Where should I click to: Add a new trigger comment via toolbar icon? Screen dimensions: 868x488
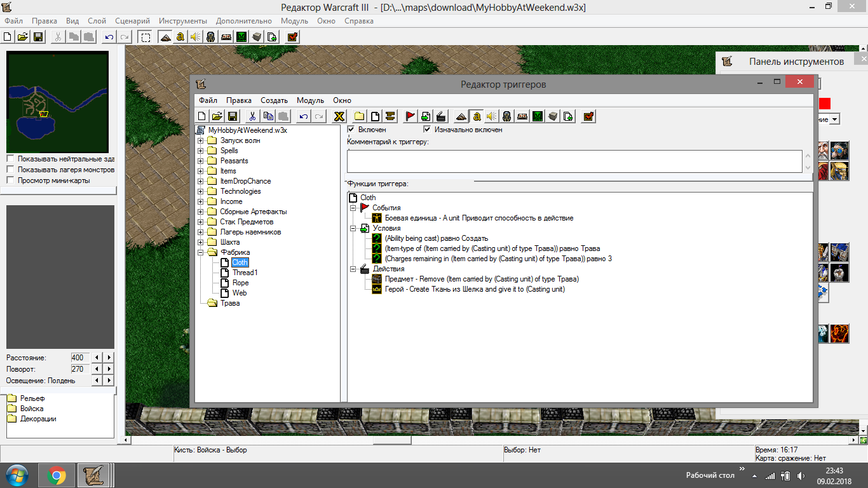(390, 116)
